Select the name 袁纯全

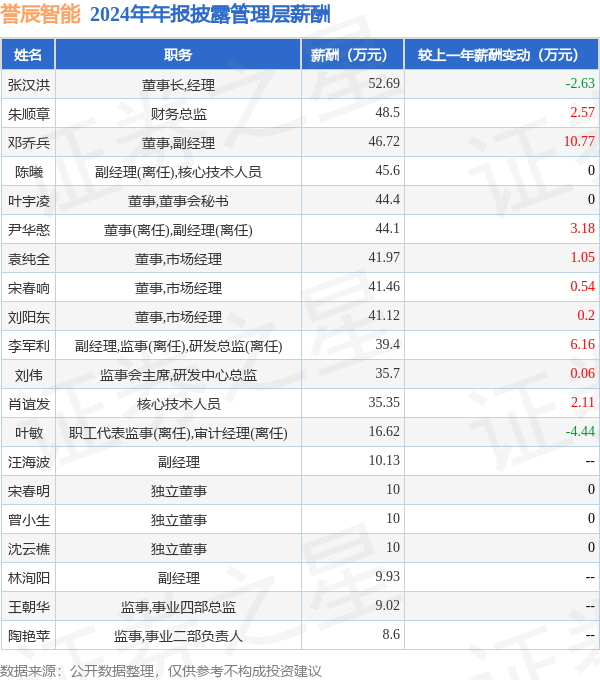(29, 259)
